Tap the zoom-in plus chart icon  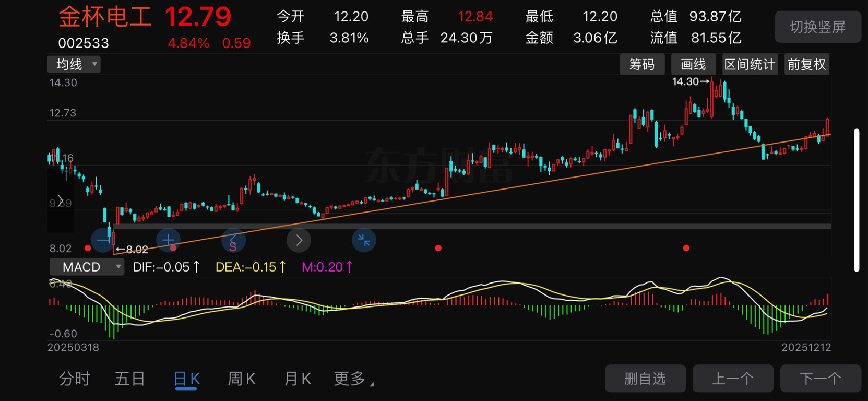tap(168, 240)
